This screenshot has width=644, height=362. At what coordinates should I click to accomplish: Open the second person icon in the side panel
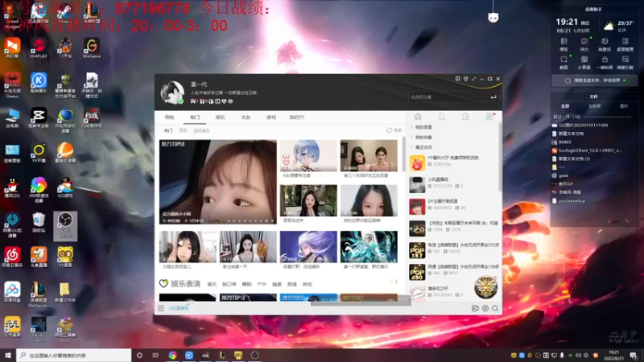coord(465,117)
